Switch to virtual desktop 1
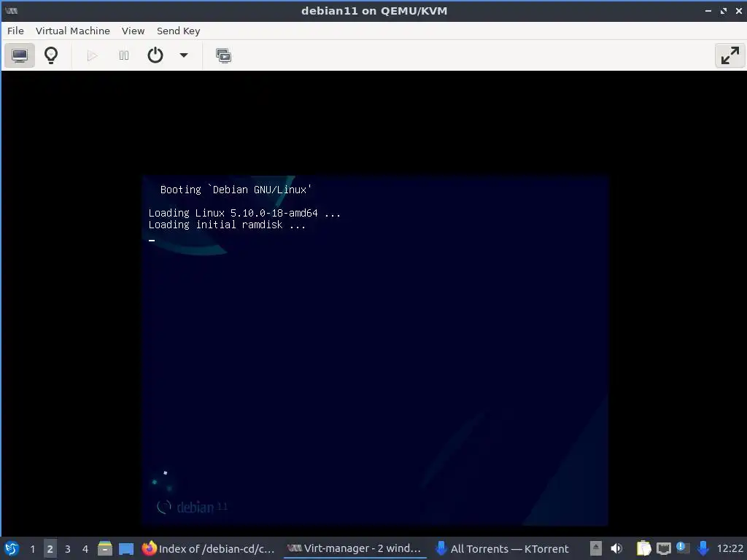747x560 pixels. point(32,549)
